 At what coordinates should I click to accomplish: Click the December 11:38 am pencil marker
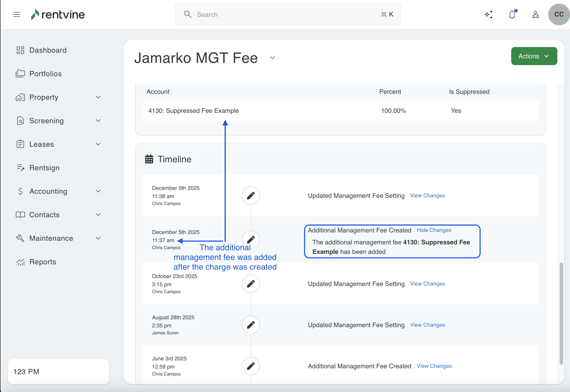pos(251,196)
